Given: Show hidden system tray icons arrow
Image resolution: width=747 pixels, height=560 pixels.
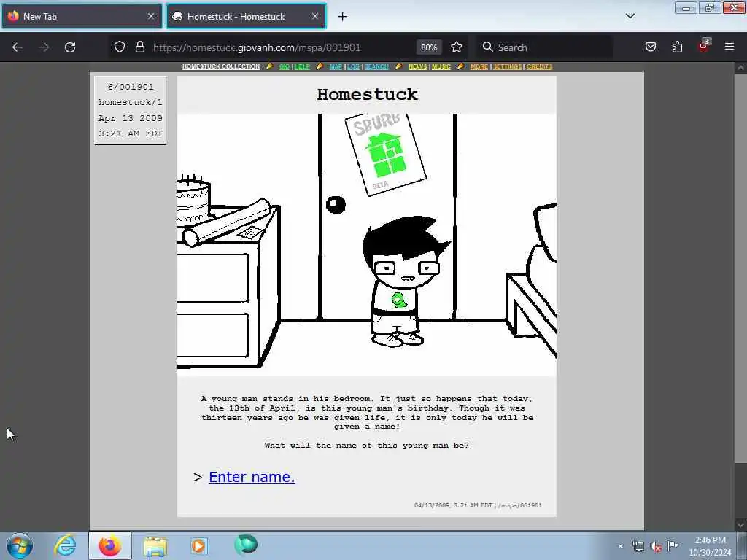Looking at the screenshot, I should 620,546.
